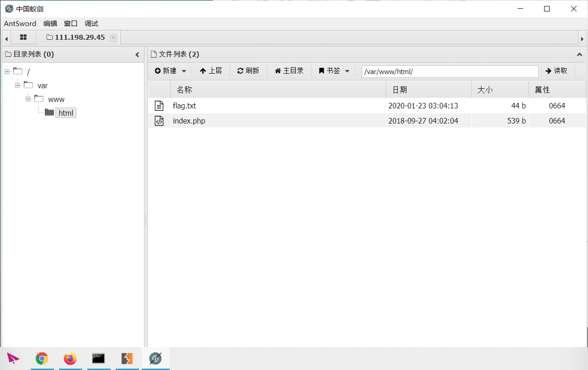588x370 pixels.
Task: Minimize the AntSword window
Action: pos(520,9)
